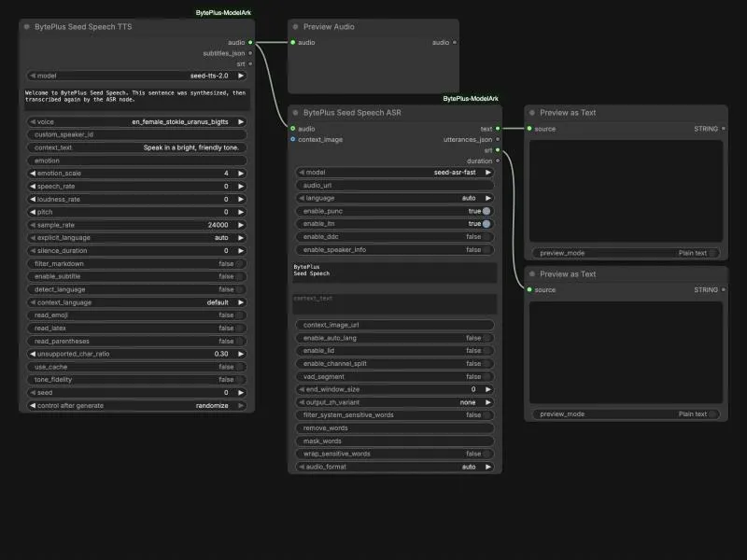Click the TTS audio output socket
The width and height of the screenshot is (747, 560).
point(250,42)
